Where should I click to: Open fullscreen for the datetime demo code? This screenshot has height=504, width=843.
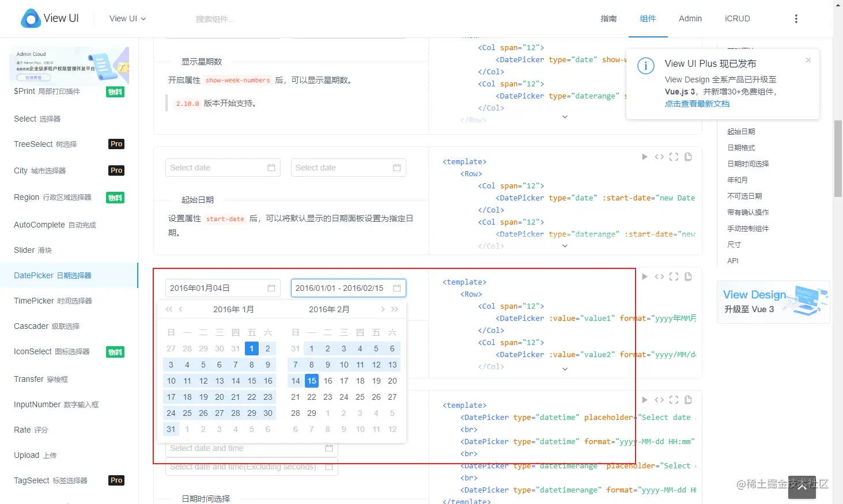coord(674,400)
